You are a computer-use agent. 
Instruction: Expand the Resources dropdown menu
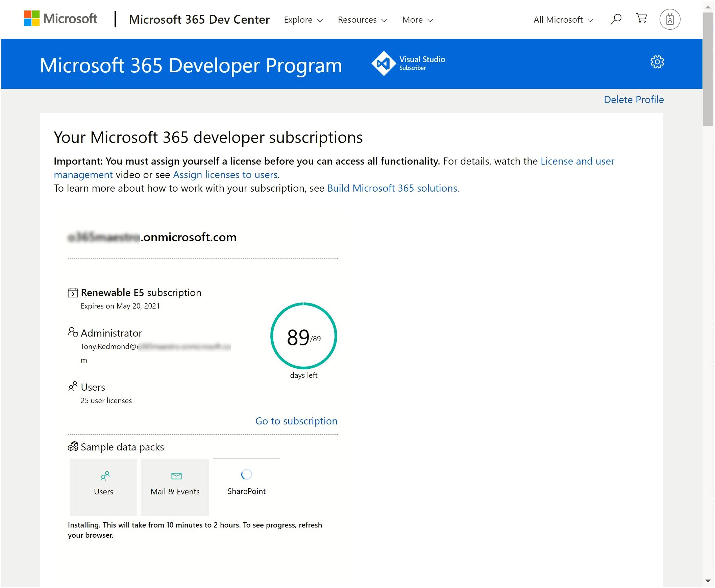(361, 20)
